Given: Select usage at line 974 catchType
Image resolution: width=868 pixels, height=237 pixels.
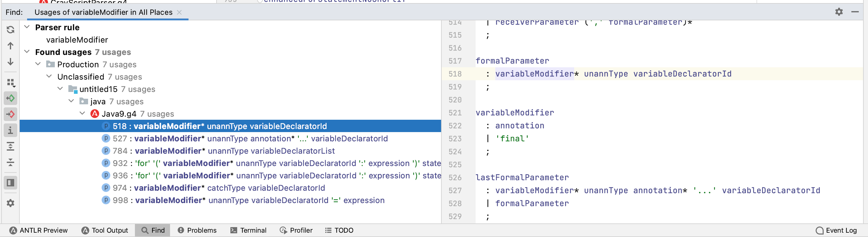Looking at the screenshot, I should click(x=230, y=188).
